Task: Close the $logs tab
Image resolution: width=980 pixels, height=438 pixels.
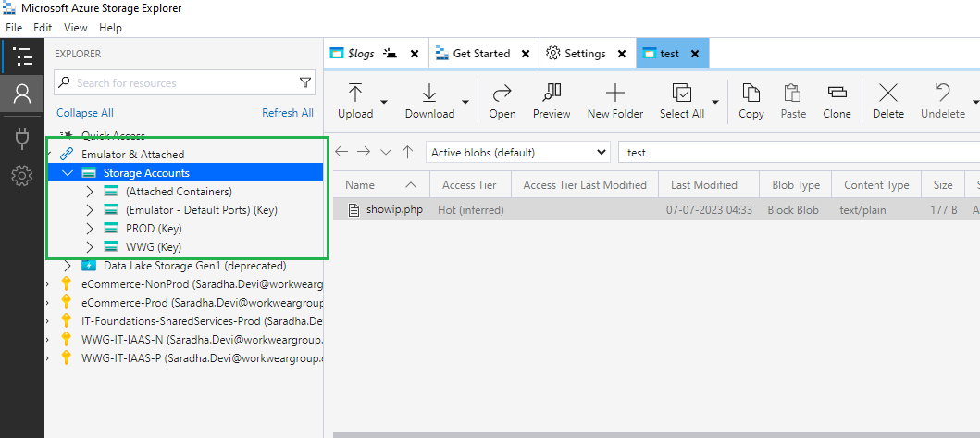Action: coord(414,54)
